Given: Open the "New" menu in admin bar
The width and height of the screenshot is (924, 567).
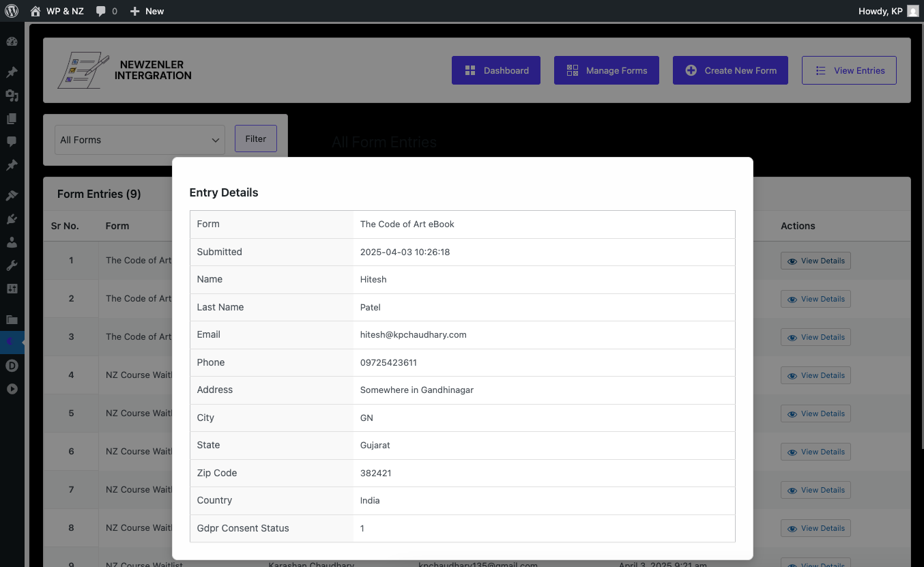Looking at the screenshot, I should [147, 11].
